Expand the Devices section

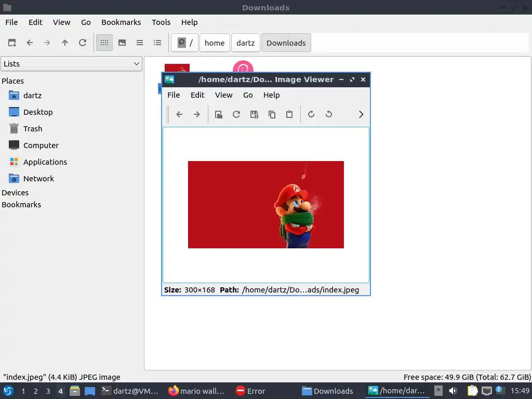15,193
